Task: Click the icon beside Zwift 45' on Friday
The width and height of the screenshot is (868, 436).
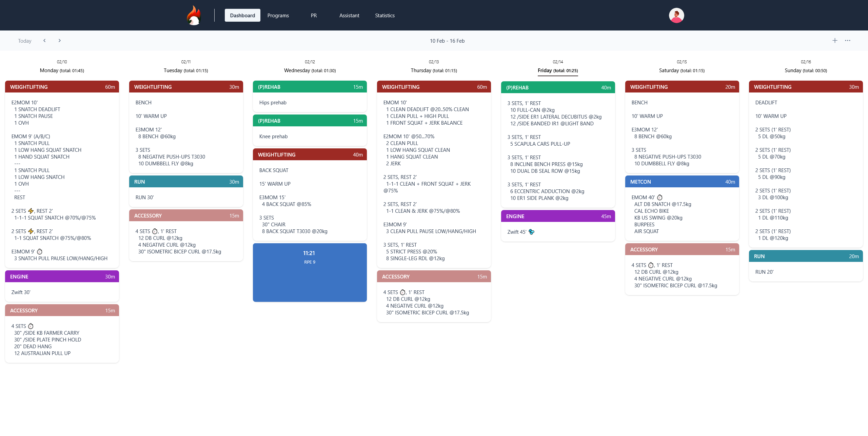Action: [x=531, y=232]
